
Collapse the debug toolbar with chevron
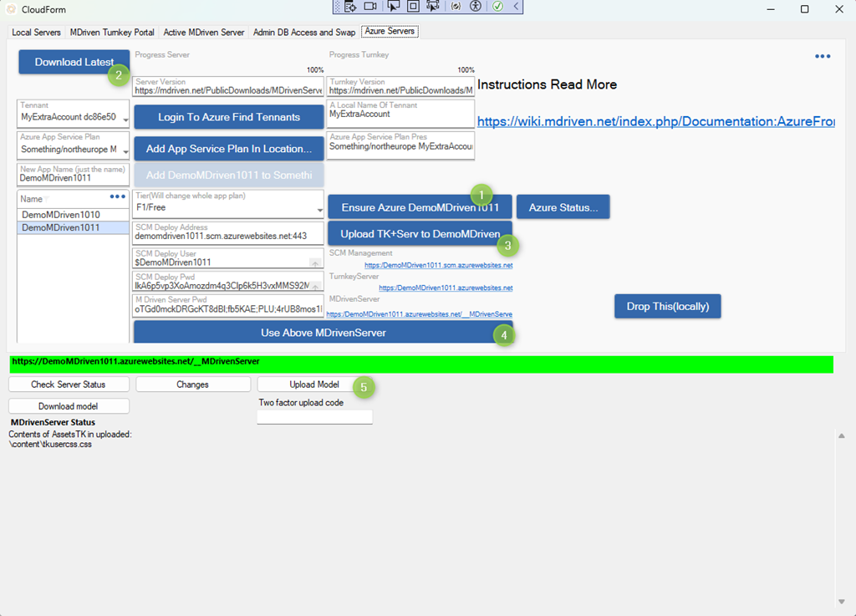[516, 7]
